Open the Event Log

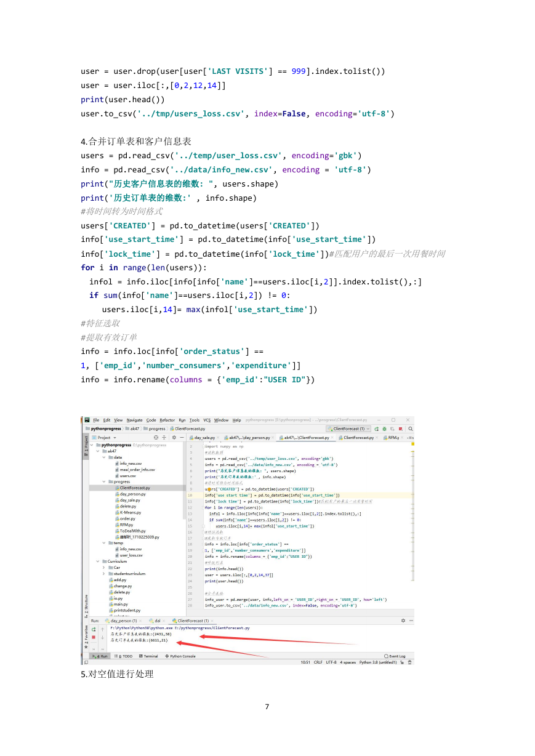[395, 656]
